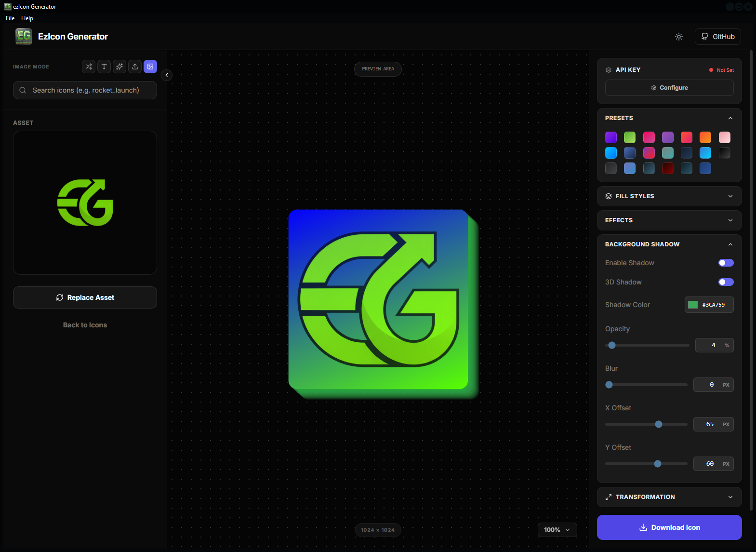Click the search magnifier icon
This screenshot has height=552, width=756.
click(23, 90)
